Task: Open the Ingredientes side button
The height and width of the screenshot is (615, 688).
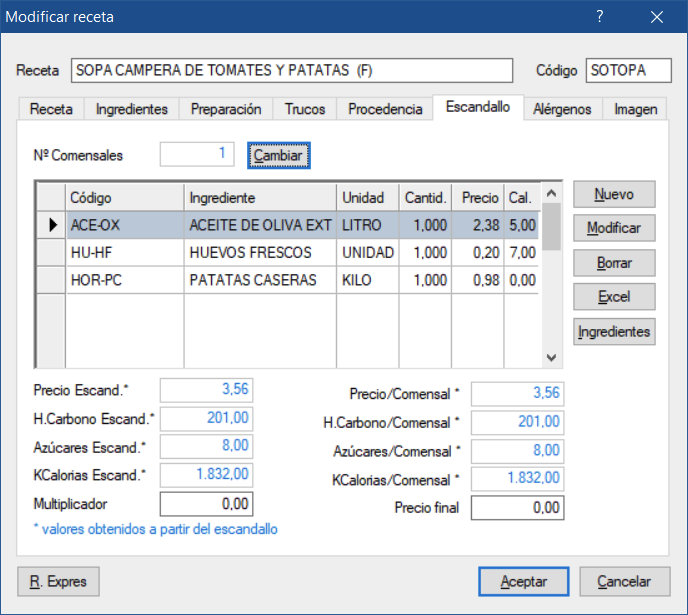Action: [614, 331]
